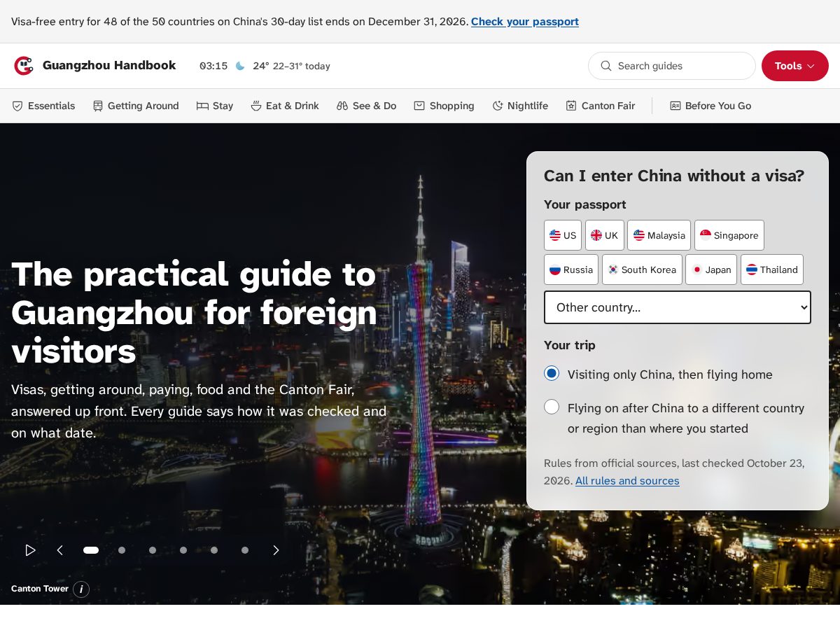Image resolution: width=840 pixels, height=630 pixels.
Task: Choose the Malaysia passport option
Action: click(x=659, y=235)
